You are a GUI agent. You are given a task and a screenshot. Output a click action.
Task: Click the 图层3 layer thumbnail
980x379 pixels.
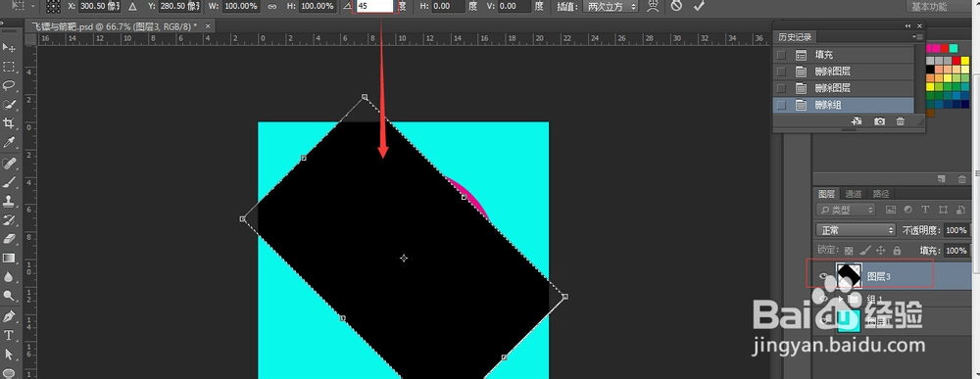849,275
